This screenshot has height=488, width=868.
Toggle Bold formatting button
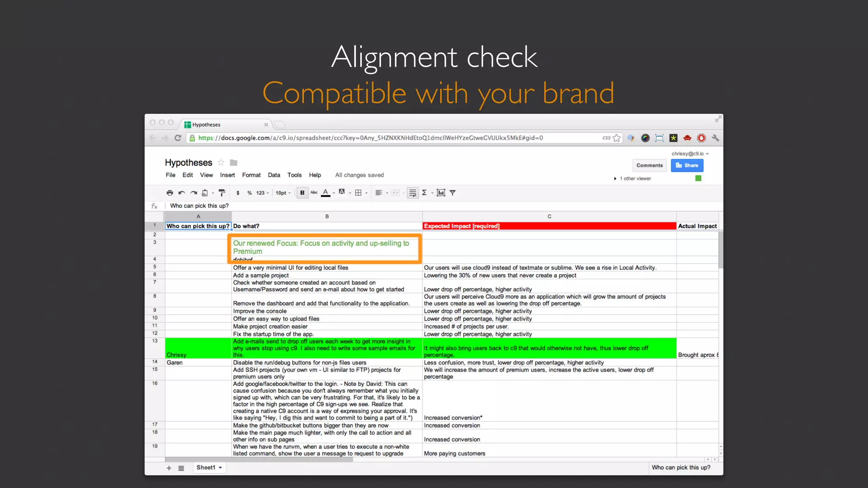(302, 193)
